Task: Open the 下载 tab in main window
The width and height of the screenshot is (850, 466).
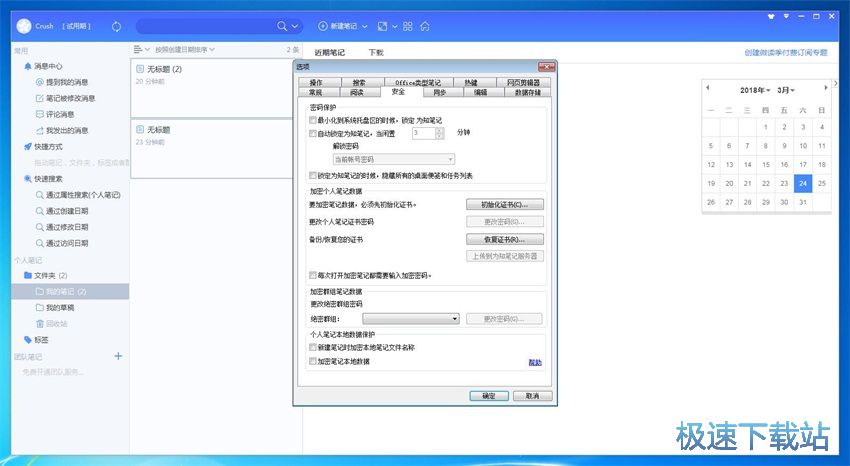Action: point(376,53)
